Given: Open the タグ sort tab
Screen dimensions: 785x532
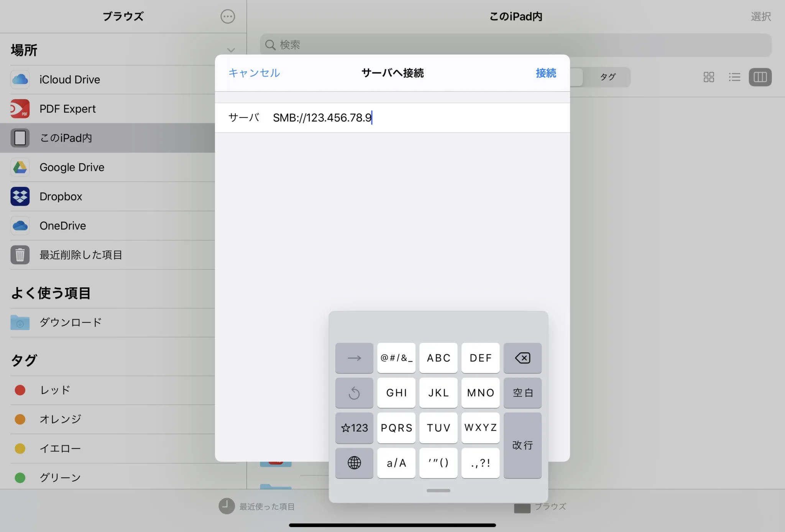Looking at the screenshot, I should (608, 77).
